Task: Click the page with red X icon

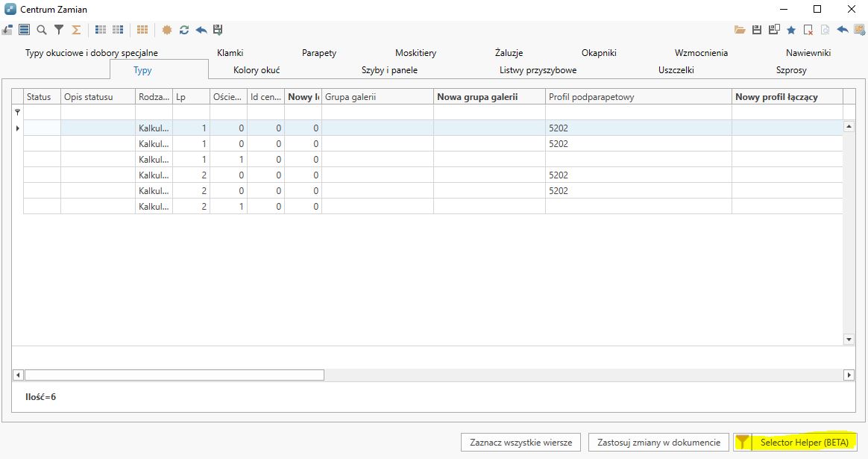Action: pos(808,30)
